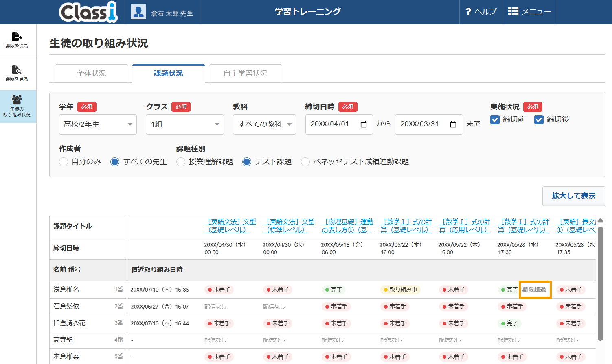Click student name 浅倉椎名
The image size is (612, 364).
[66, 289]
